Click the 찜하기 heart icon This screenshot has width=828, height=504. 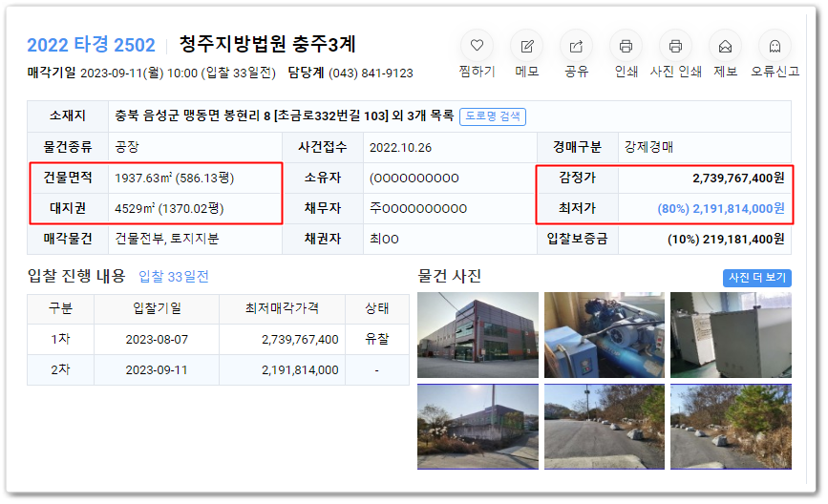point(477,46)
